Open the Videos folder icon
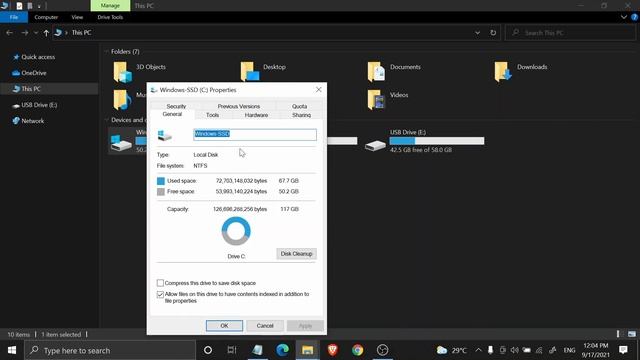 [x=376, y=100]
